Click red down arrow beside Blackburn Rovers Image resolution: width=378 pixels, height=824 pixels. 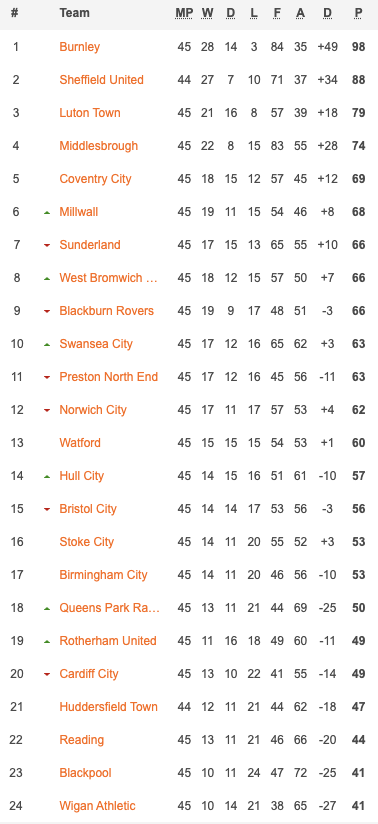pos(47,312)
